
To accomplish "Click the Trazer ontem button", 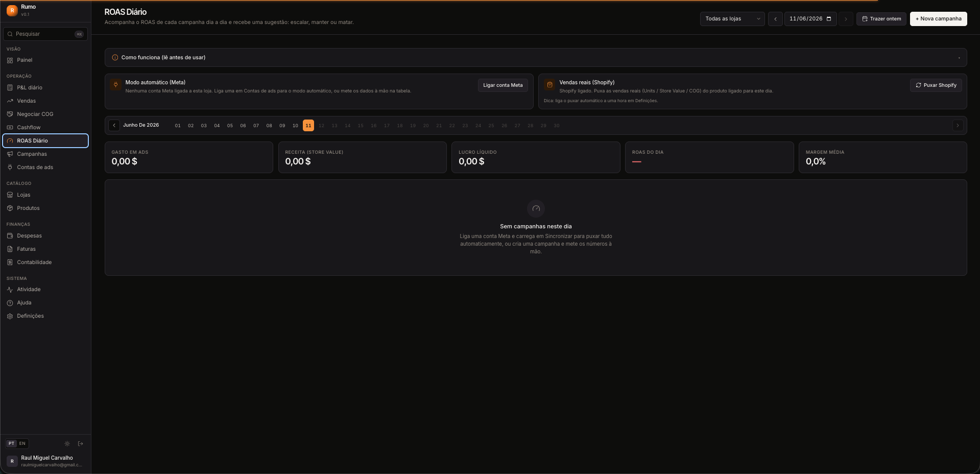I will pyautogui.click(x=881, y=19).
